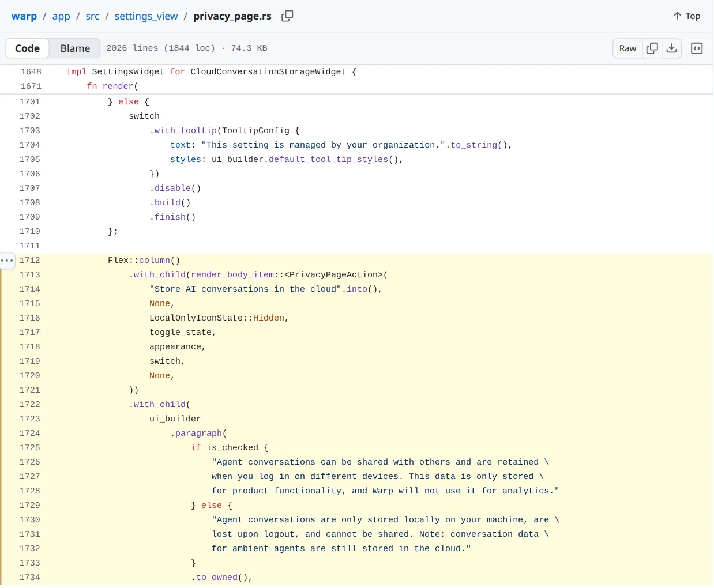Screen dimensions: 714x588
Task: Select line number 1712
Action: (x=30, y=261)
